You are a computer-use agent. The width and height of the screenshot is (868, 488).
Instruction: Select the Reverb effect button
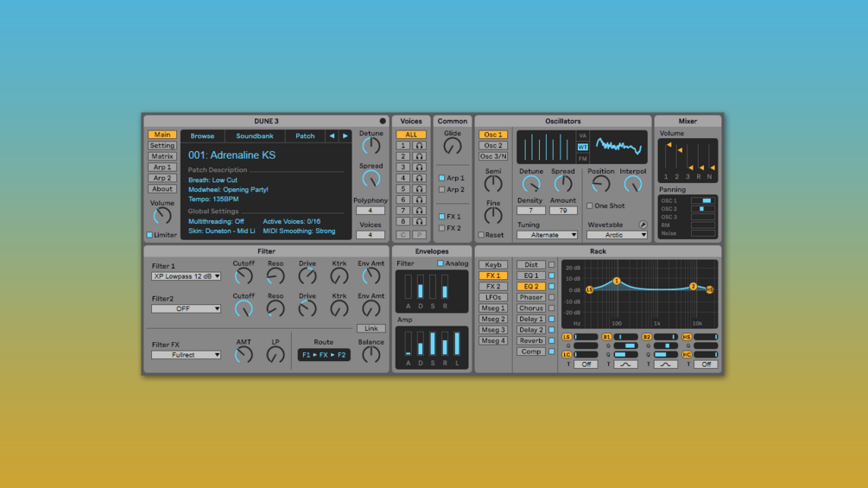point(531,341)
